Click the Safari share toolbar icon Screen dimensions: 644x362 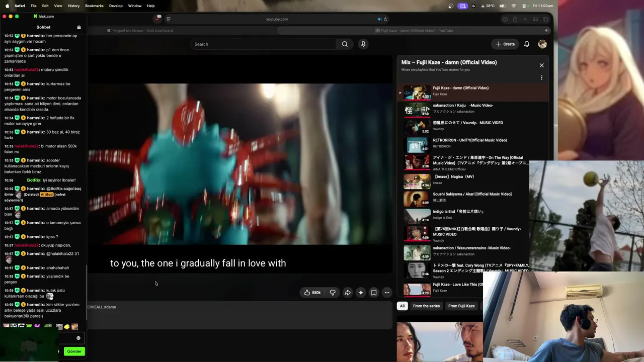(515, 19)
